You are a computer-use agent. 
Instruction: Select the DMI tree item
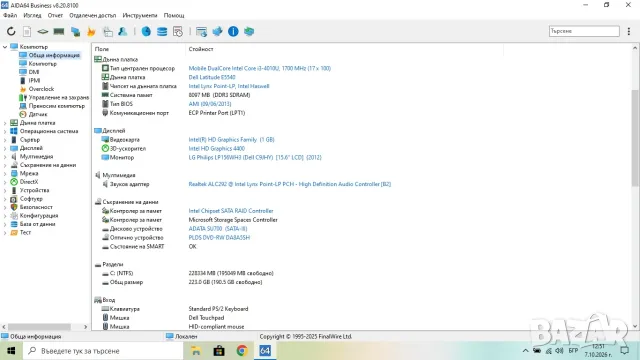[x=34, y=72]
